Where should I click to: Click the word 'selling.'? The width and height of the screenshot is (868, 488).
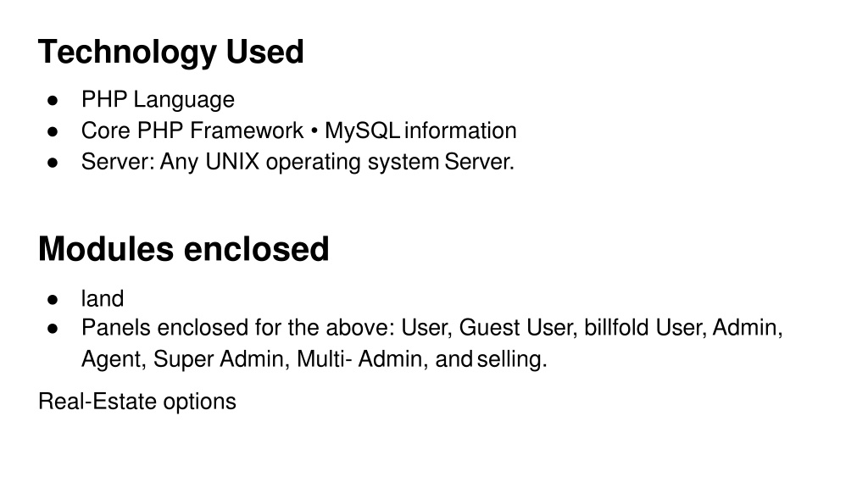pyautogui.click(x=512, y=359)
